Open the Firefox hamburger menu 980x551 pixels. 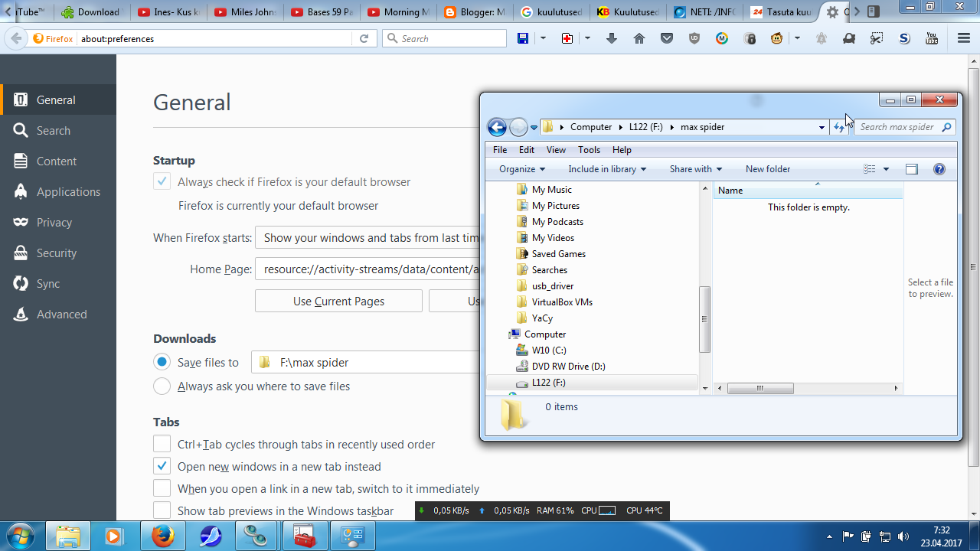pos(964,38)
